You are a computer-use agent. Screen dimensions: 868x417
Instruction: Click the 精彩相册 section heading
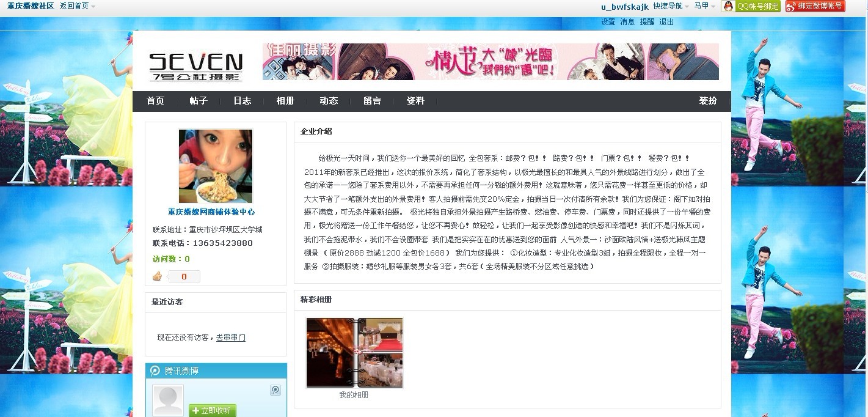(316, 300)
